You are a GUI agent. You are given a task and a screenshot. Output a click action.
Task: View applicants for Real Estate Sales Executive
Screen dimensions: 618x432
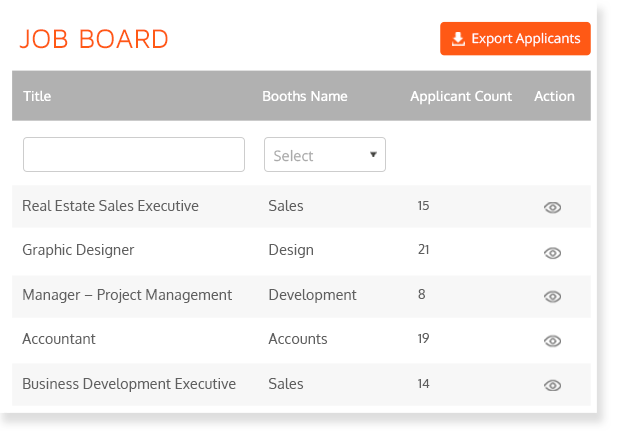click(552, 207)
